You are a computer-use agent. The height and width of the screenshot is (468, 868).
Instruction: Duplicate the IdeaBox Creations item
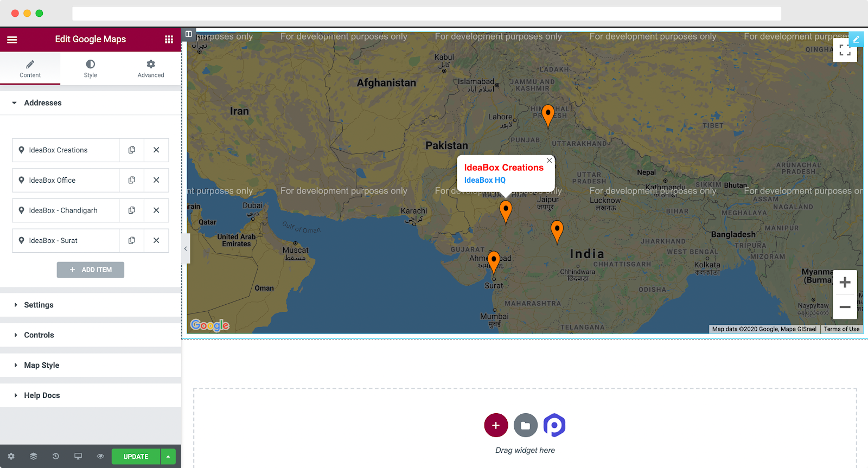point(131,150)
